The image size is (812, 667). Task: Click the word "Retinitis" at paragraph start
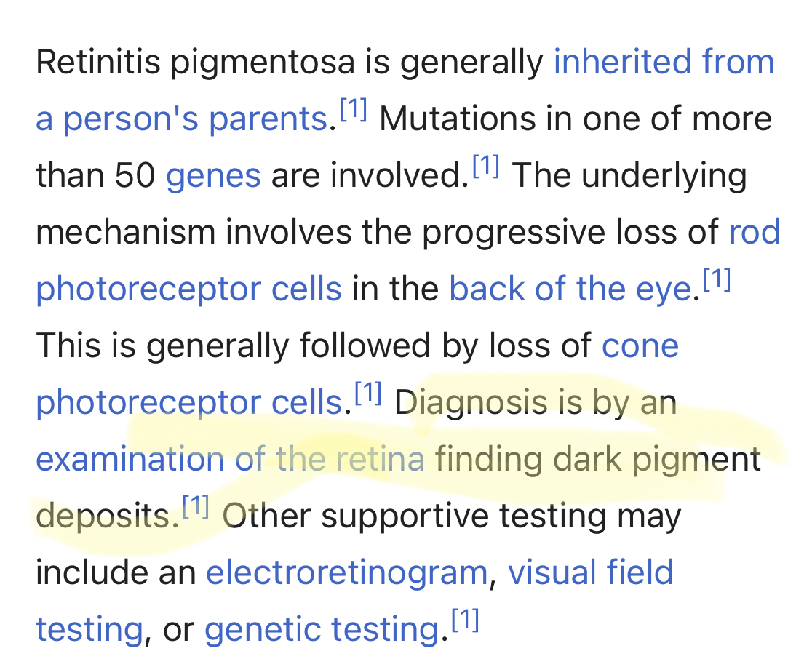coord(98,62)
